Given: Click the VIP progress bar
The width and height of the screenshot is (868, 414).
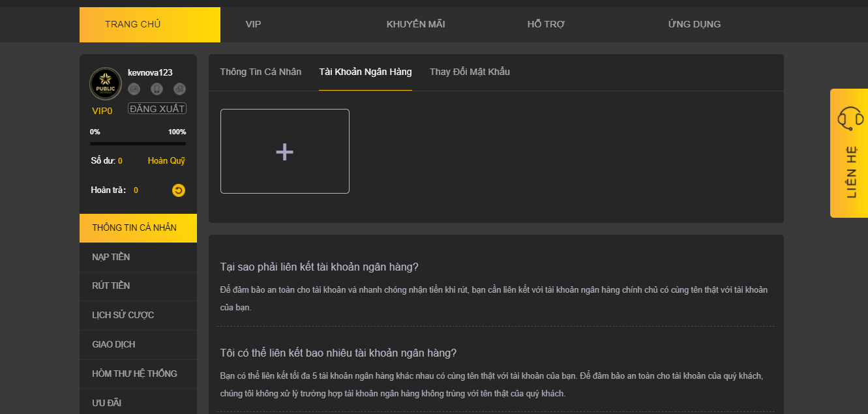Looking at the screenshot, I should (138, 143).
